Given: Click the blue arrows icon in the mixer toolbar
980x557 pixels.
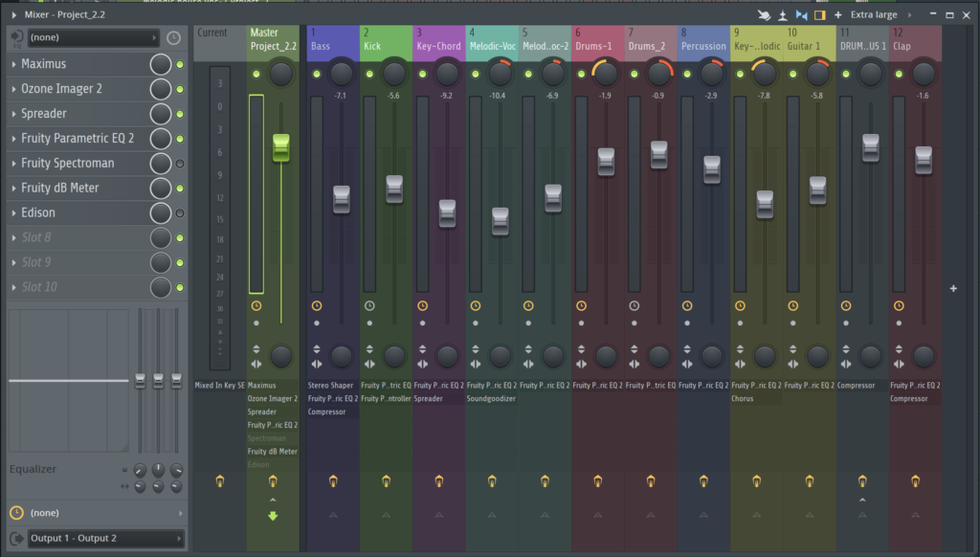Looking at the screenshot, I should tap(801, 14).
